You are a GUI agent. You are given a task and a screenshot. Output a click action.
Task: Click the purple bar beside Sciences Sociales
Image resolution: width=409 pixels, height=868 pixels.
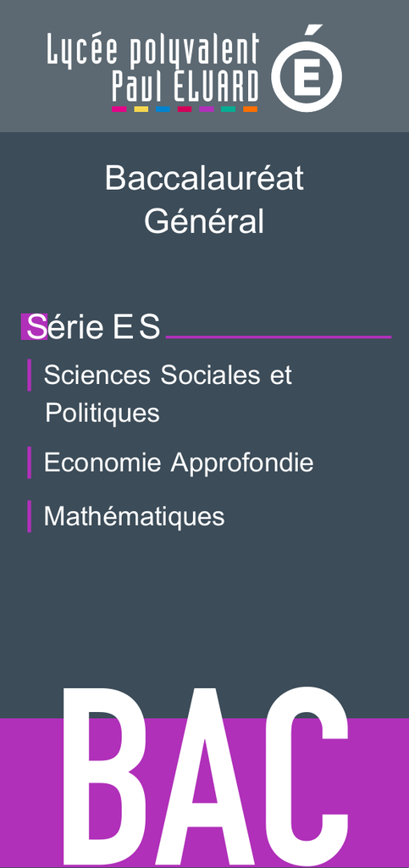30,376
